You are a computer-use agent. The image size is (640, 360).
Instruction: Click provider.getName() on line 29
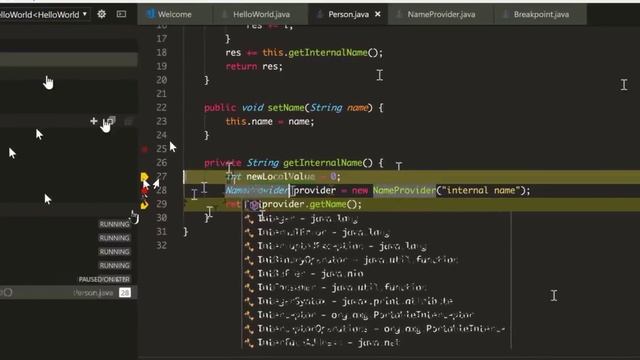coord(311,204)
